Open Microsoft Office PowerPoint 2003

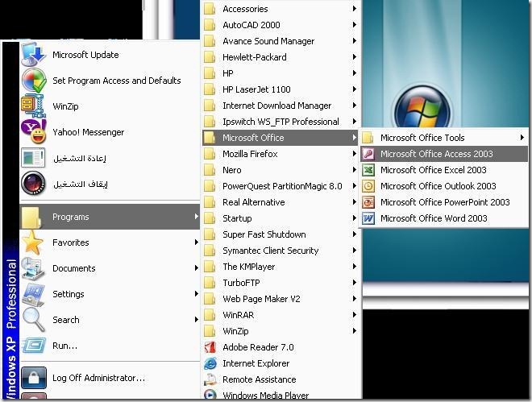(444, 202)
